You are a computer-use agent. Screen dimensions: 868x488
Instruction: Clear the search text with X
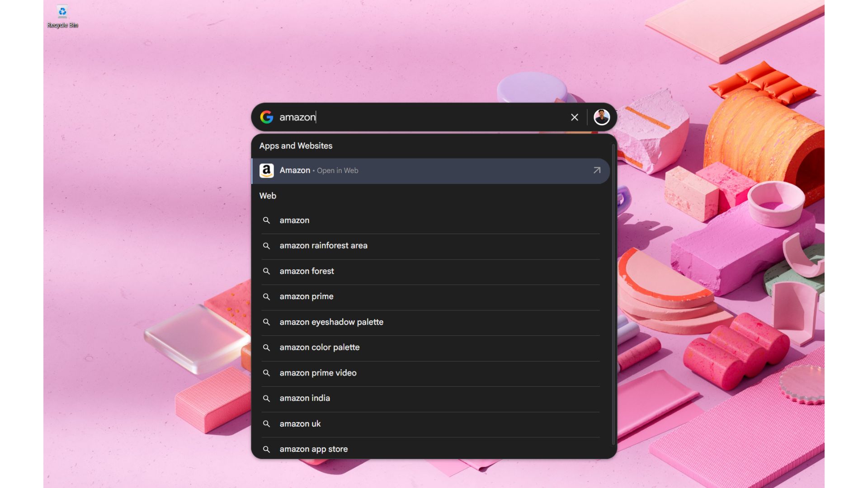pos(575,117)
